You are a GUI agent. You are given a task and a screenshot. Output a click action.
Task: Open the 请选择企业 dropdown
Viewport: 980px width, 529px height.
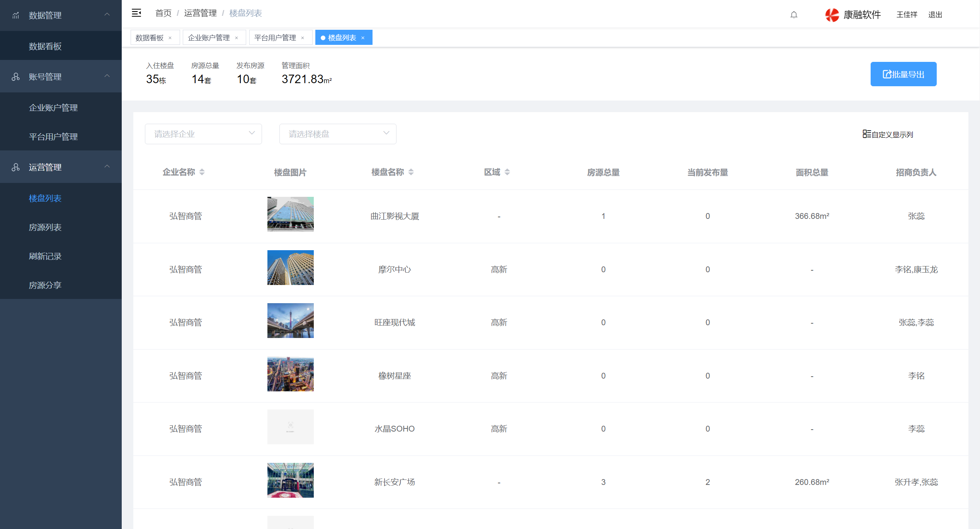(203, 134)
